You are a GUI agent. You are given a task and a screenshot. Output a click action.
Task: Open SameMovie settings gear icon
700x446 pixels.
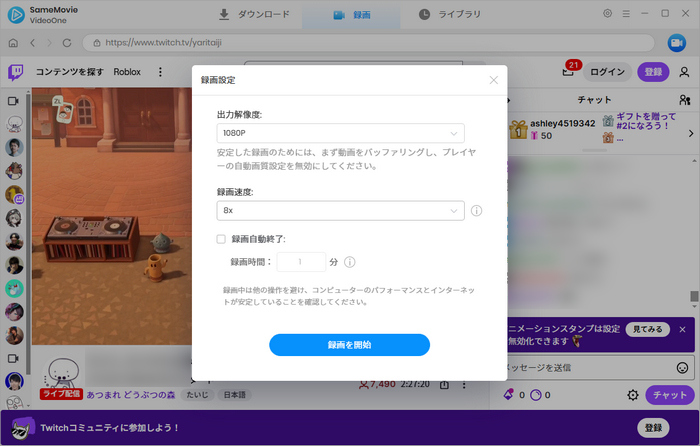(607, 13)
